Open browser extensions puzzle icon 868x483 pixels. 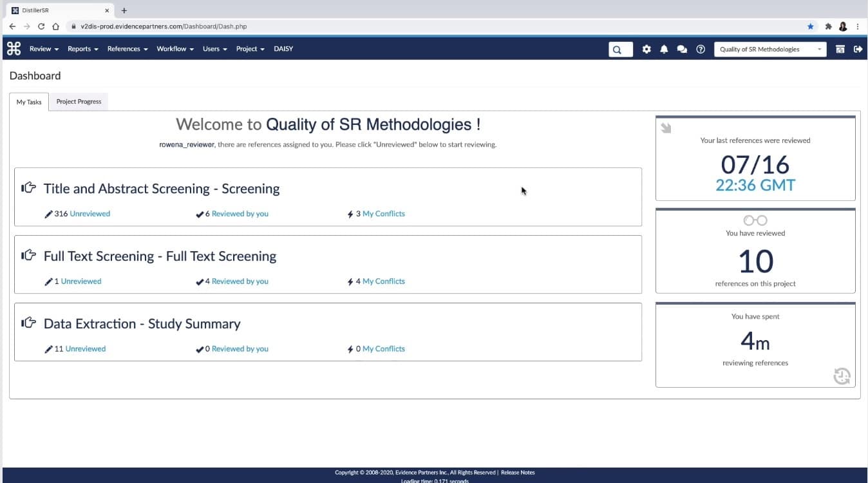[x=828, y=26]
